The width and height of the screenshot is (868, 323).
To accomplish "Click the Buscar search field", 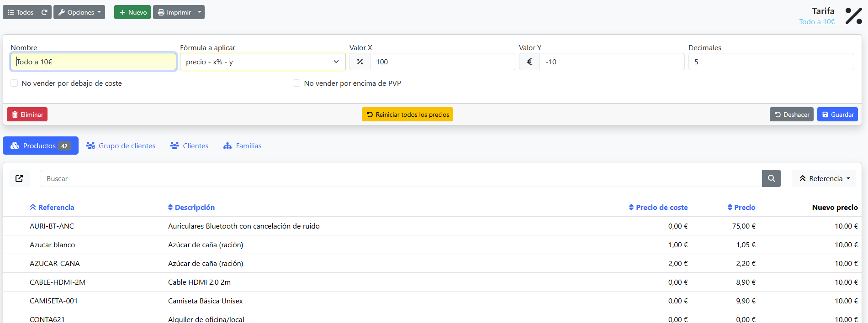I will tap(401, 178).
